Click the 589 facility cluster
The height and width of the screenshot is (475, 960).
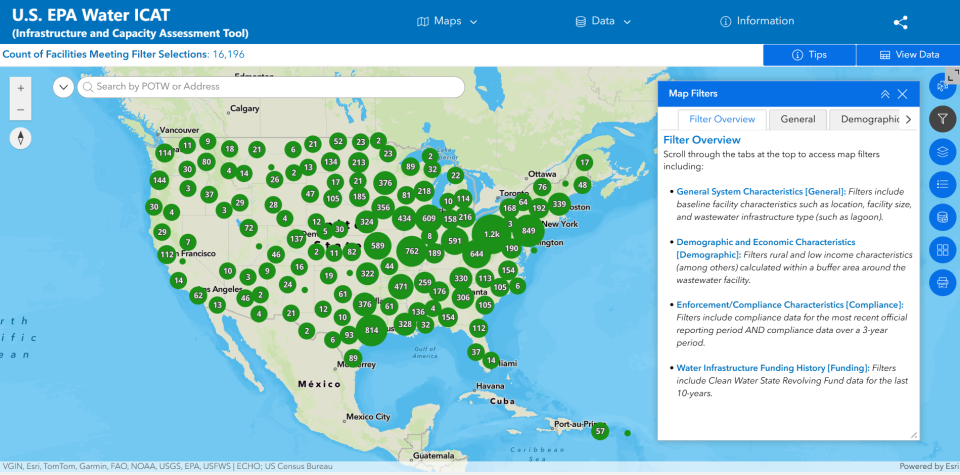(x=378, y=246)
